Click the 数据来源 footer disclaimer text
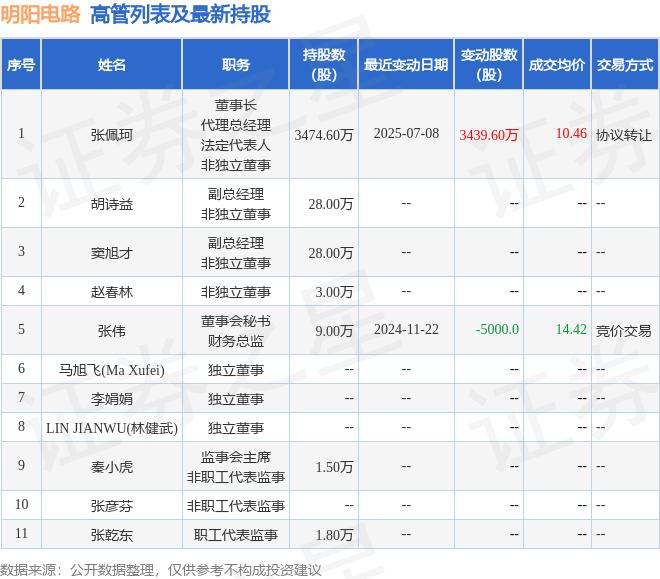This screenshot has width=660, height=579. tap(160, 571)
